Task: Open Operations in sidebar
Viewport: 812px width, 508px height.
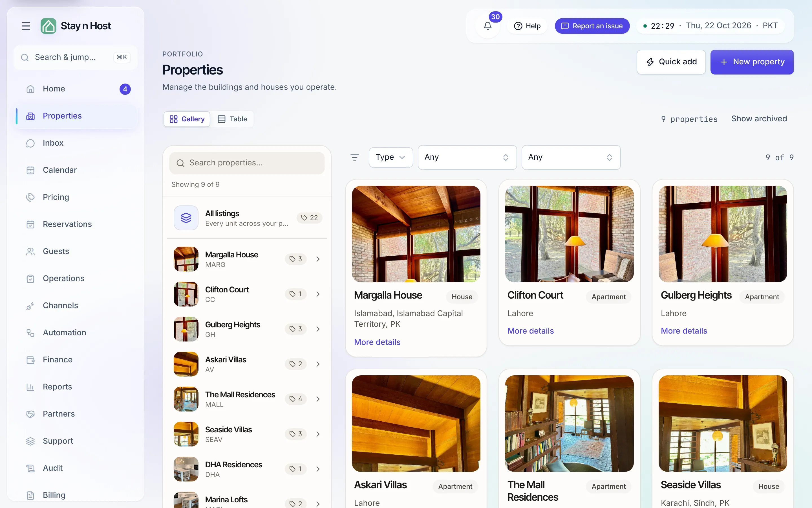Action: coord(76,278)
